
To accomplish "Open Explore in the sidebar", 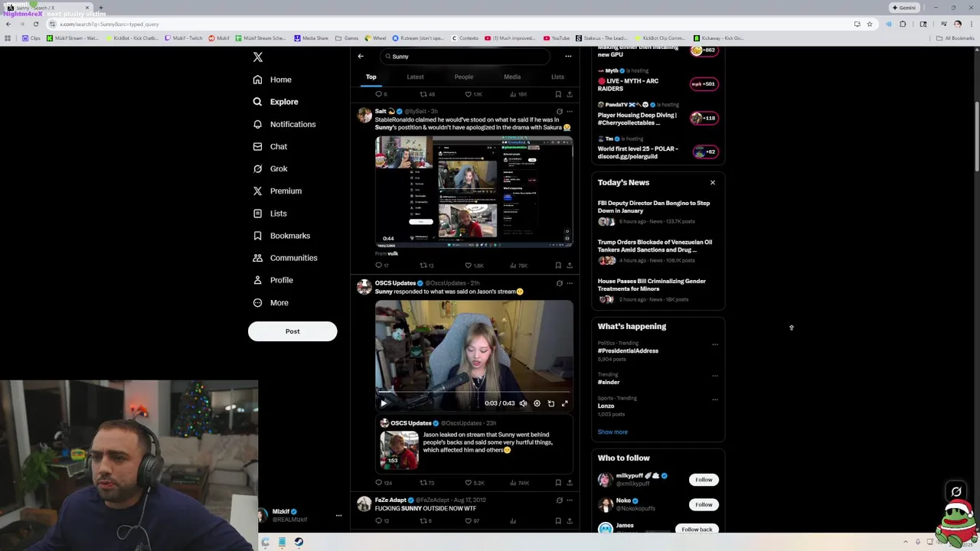I will (276, 102).
